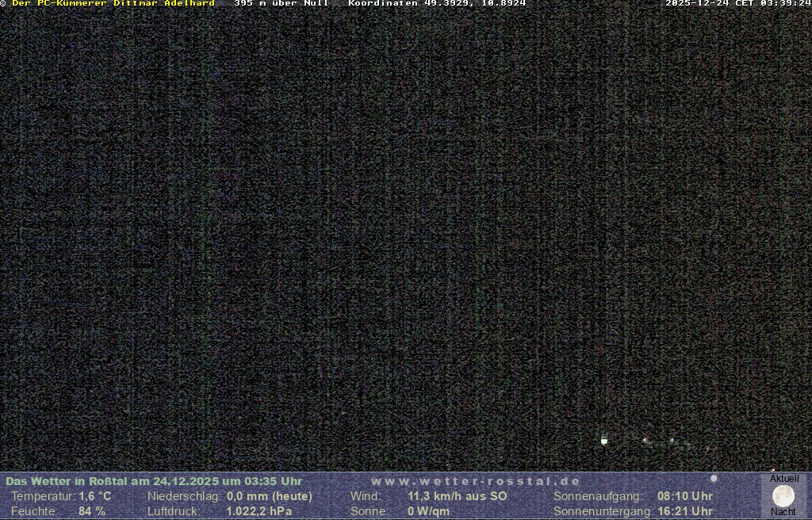Viewport: 812px width, 520px height.
Task: Click the Koordinaten 49.3929, 10.8924 text
Action: (437, 4)
